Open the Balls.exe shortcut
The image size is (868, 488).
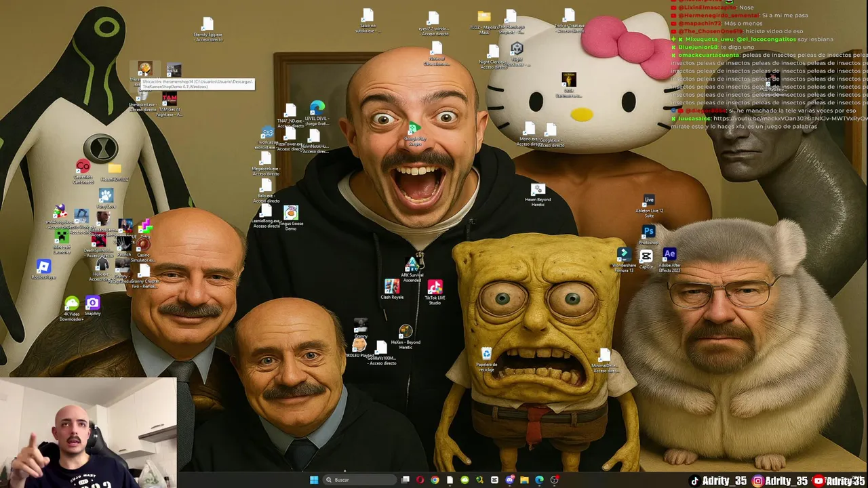[266, 192]
